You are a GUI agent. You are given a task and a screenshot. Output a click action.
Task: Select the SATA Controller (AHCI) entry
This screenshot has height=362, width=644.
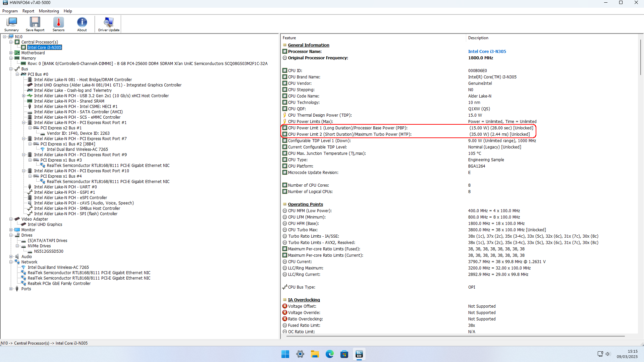[78, 112]
